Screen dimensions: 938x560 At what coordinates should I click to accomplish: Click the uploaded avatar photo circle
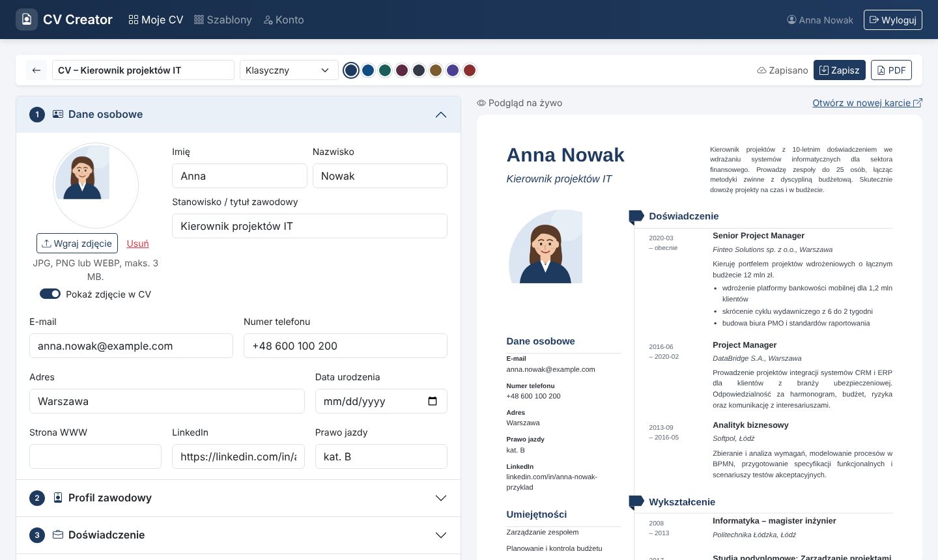tap(96, 186)
